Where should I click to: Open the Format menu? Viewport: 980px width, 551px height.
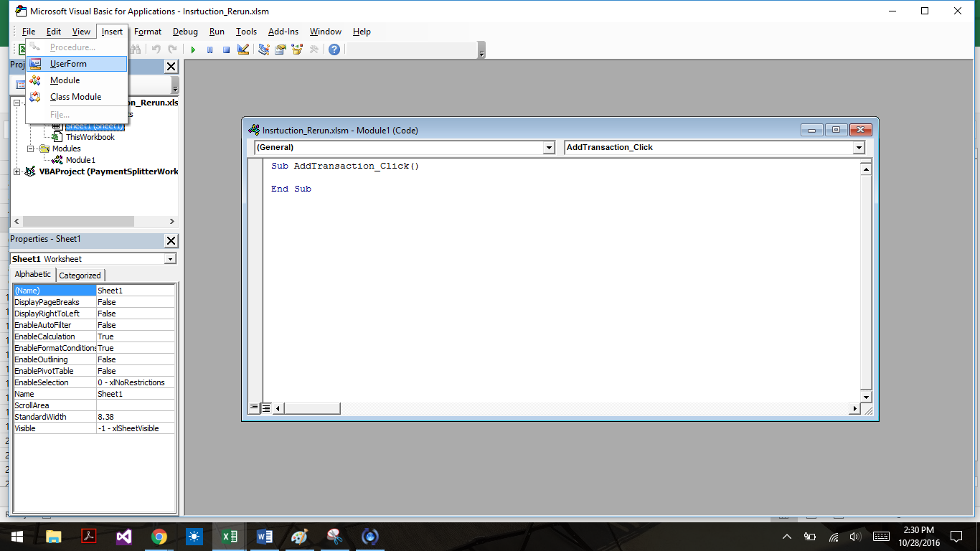pos(148,32)
